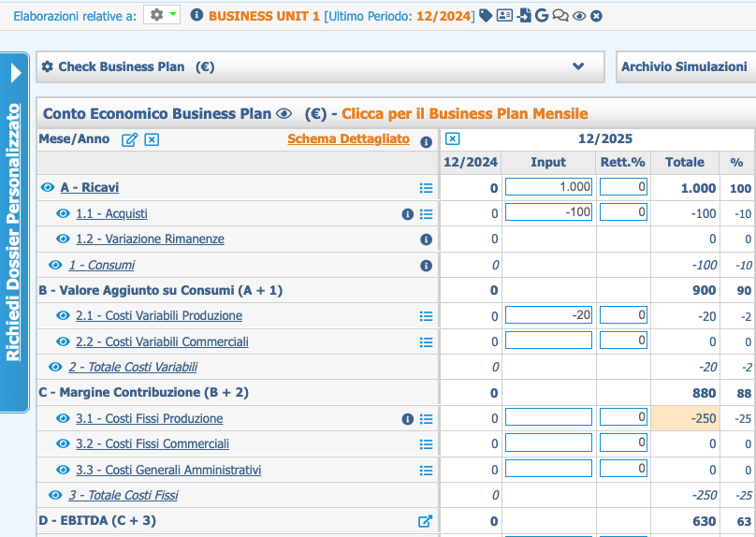Click Margine Contribuzione total 880
Screen dimensions: 756x537
(704, 393)
